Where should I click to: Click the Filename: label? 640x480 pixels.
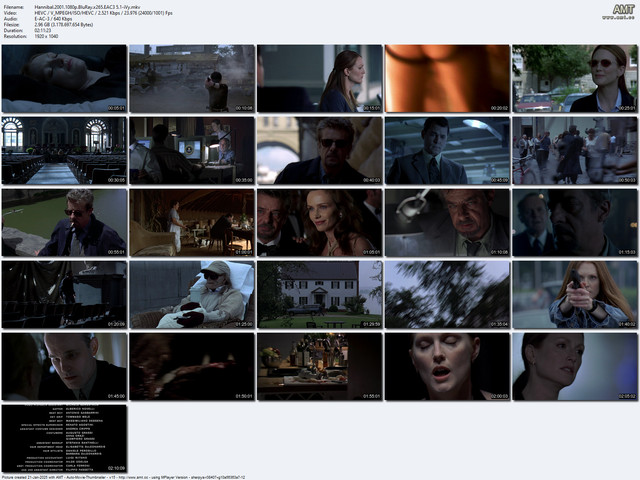[x=13, y=7]
